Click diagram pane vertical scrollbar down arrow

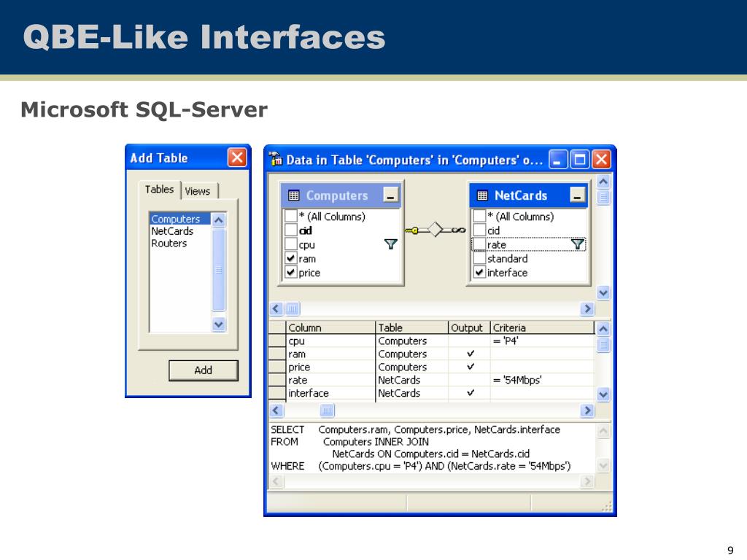coord(603,293)
